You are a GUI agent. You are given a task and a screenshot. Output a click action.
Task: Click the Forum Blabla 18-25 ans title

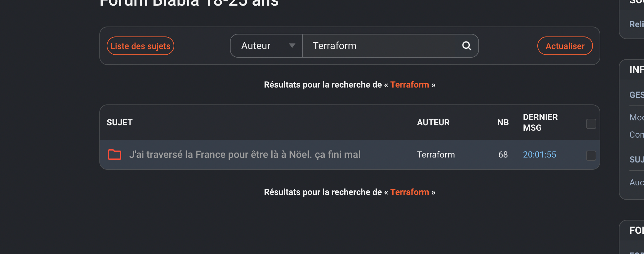coord(189,3)
